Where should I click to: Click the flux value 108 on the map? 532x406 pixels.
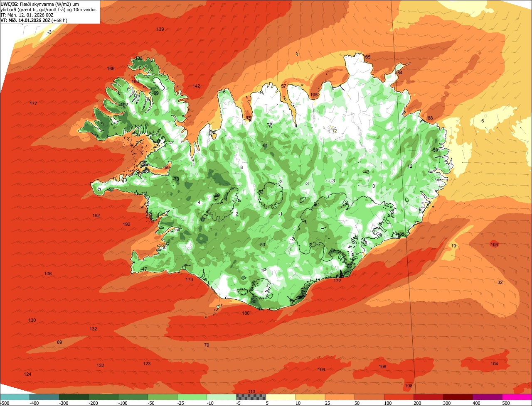pos(409,386)
